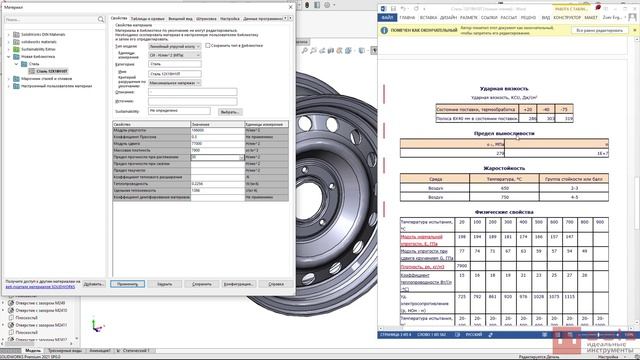Viewport: 640px width, 360px height.
Task: Switch to the Штриховка tab
Action: [206, 19]
